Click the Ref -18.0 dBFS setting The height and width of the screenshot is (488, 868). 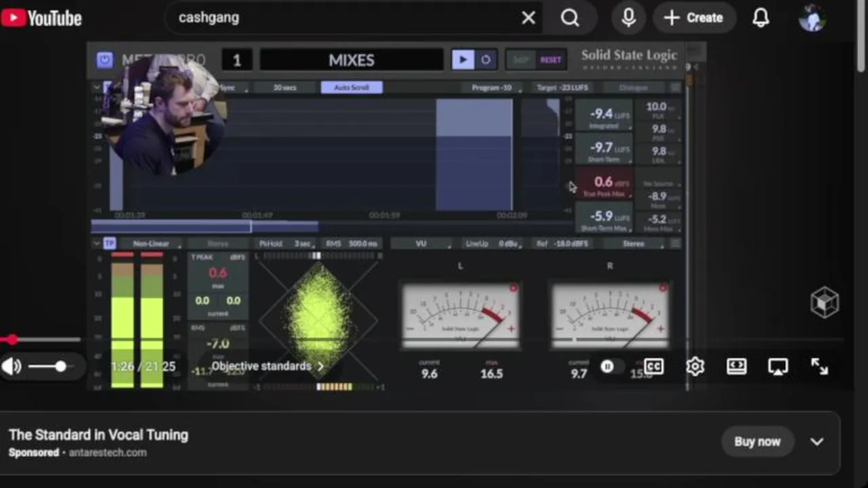564,243
